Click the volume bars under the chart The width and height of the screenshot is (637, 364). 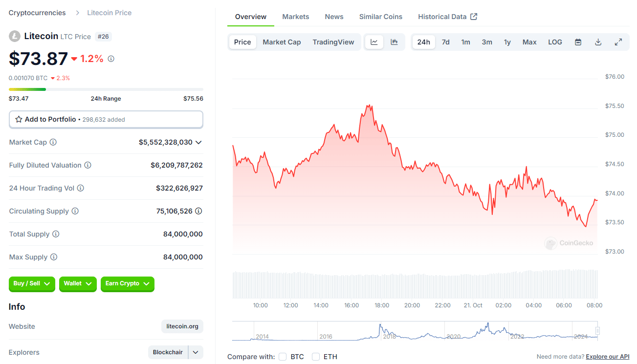pos(415,284)
